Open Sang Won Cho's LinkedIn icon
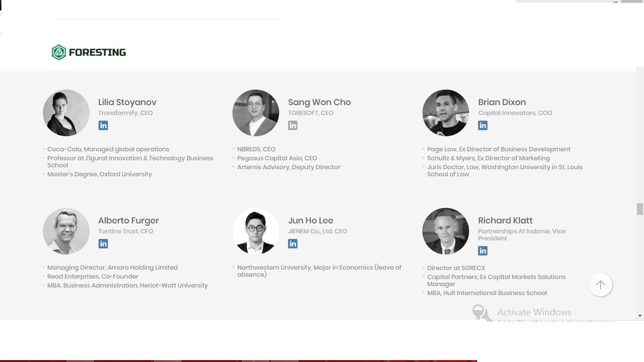Image resolution: width=644 pixels, height=362 pixels. click(x=293, y=125)
